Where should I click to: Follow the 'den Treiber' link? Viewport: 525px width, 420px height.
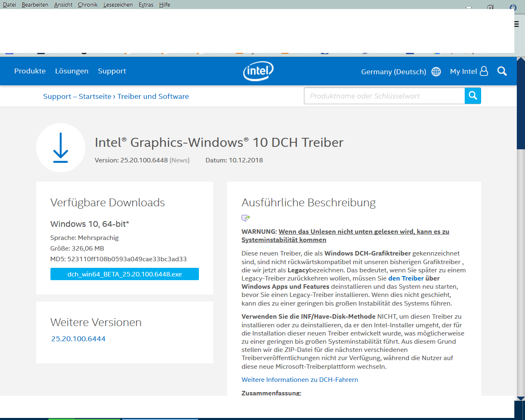coord(406,278)
